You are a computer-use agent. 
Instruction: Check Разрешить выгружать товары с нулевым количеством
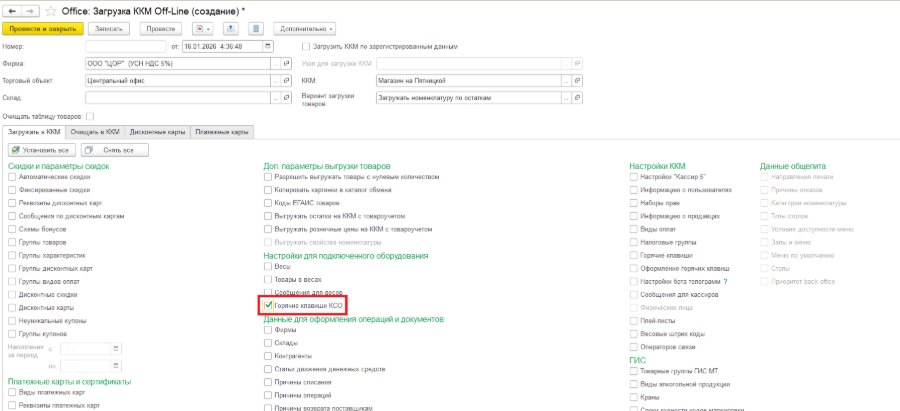point(268,177)
